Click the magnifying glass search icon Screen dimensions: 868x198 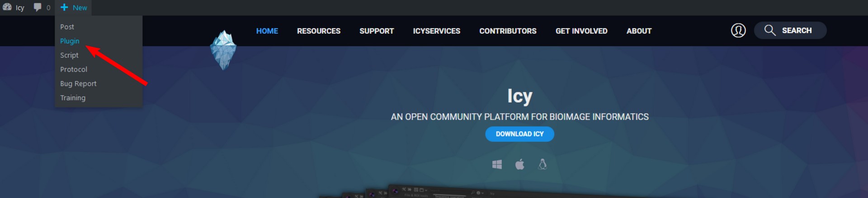[x=769, y=30]
